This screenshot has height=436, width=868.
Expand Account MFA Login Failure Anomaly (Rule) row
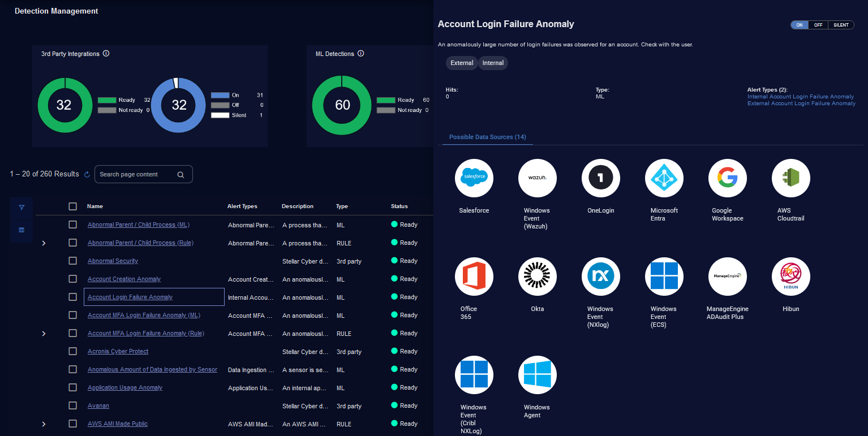point(44,334)
